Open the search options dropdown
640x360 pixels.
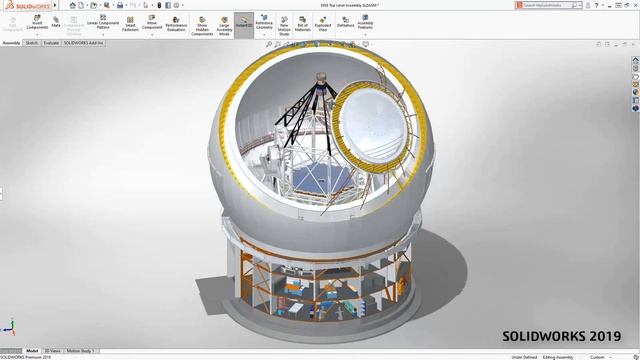pyautogui.click(x=580, y=5)
